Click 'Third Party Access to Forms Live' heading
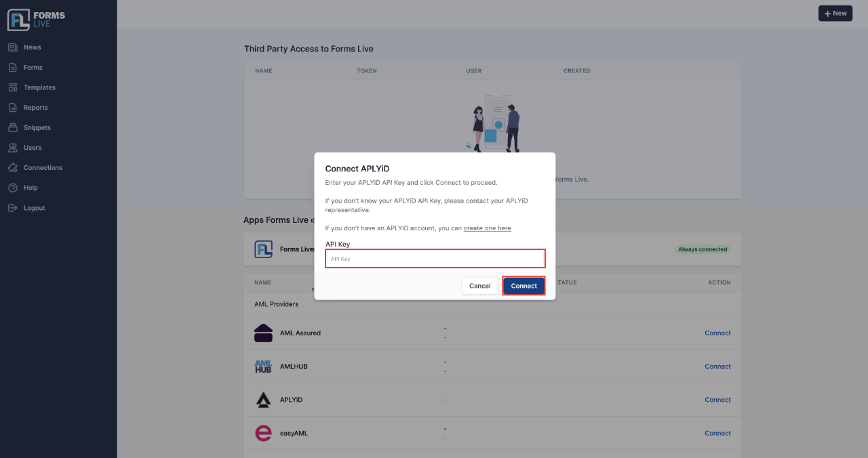 coord(309,49)
